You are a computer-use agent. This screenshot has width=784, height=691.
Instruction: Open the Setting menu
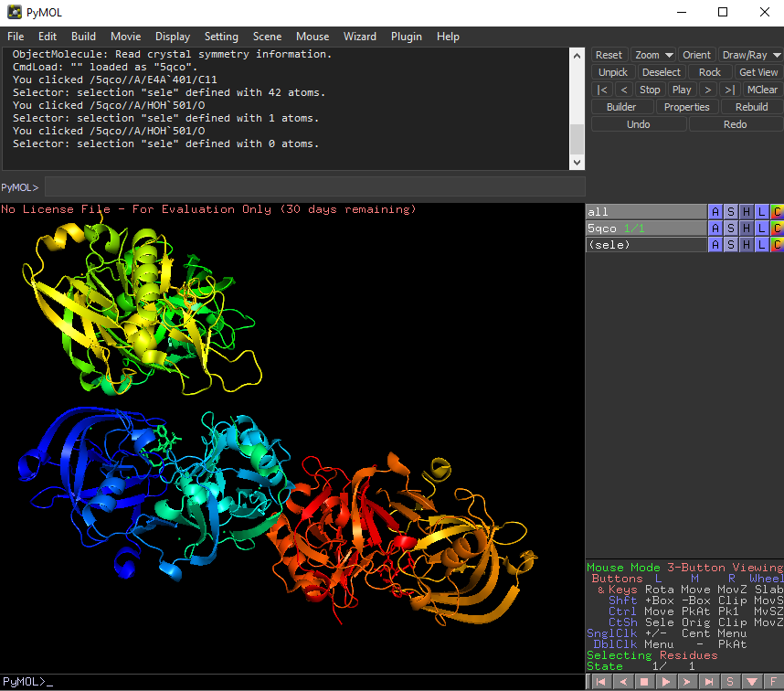pyautogui.click(x=221, y=37)
